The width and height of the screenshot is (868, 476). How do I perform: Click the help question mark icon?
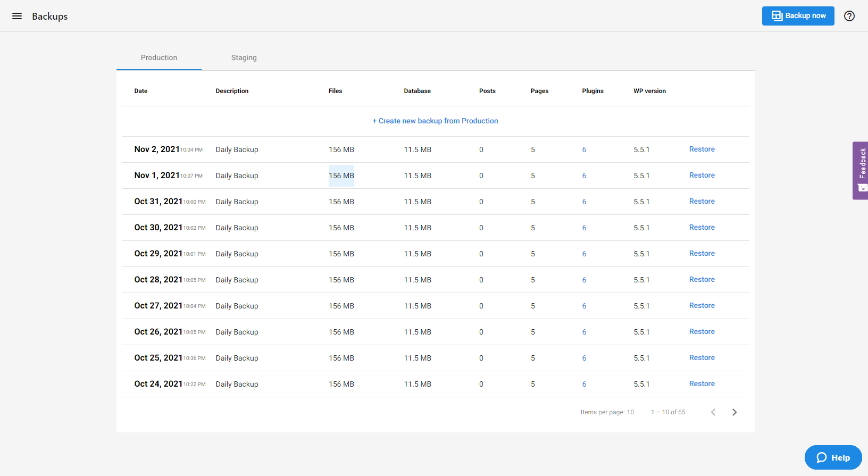coord(849,16)
